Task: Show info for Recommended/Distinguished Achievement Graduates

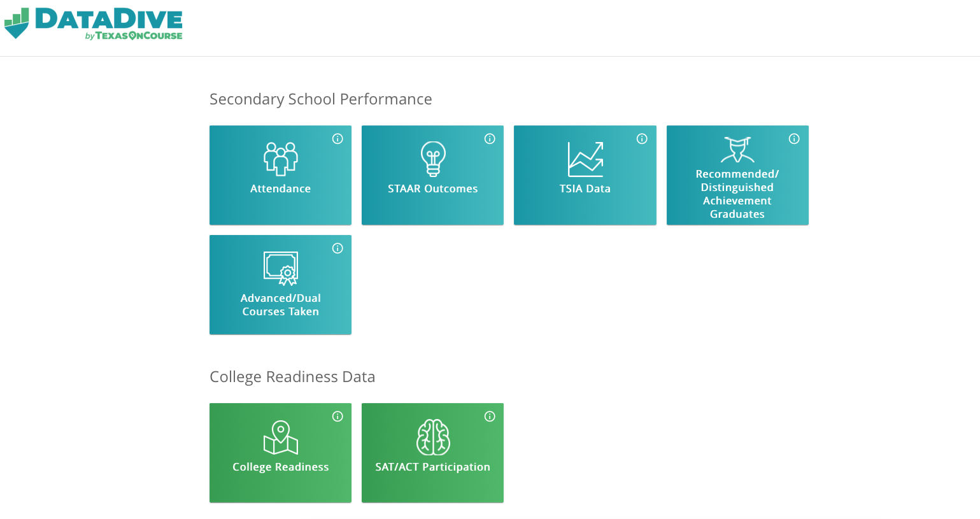Action: [794, 139]
